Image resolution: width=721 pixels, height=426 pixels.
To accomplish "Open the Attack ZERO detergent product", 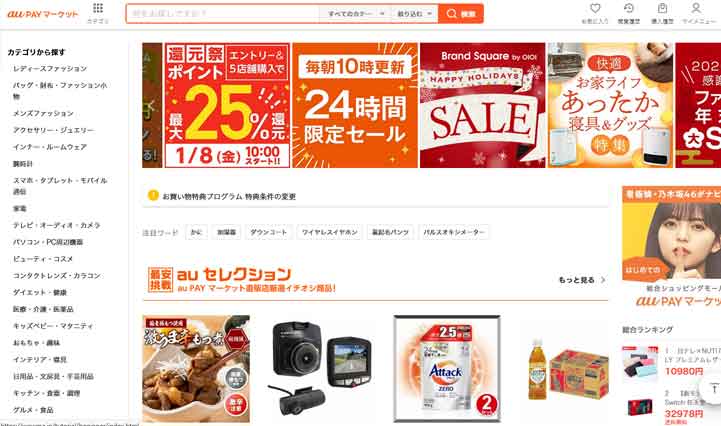I will pos(447,368).
